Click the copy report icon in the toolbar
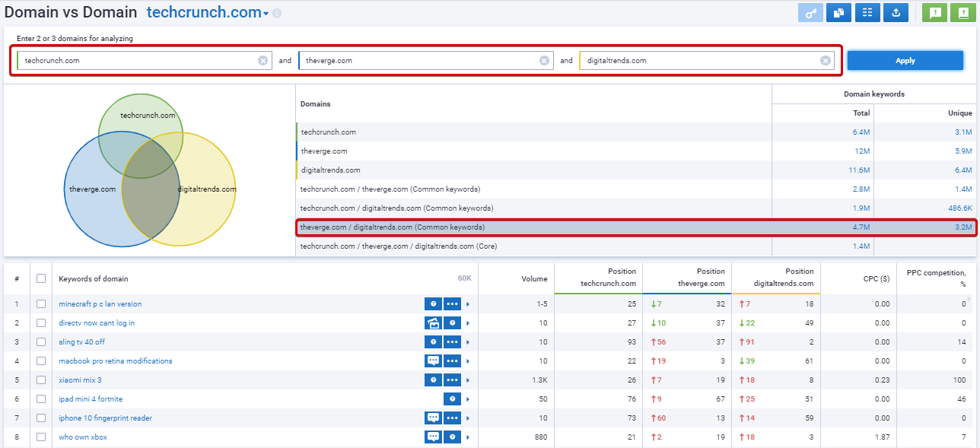This screenshot has width=980, height=448. (x=838, y=12)
